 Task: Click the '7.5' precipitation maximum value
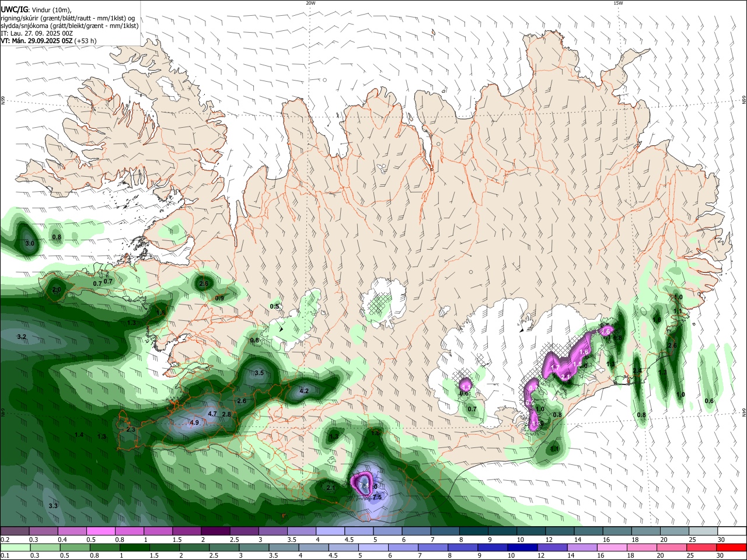[377, 497]
